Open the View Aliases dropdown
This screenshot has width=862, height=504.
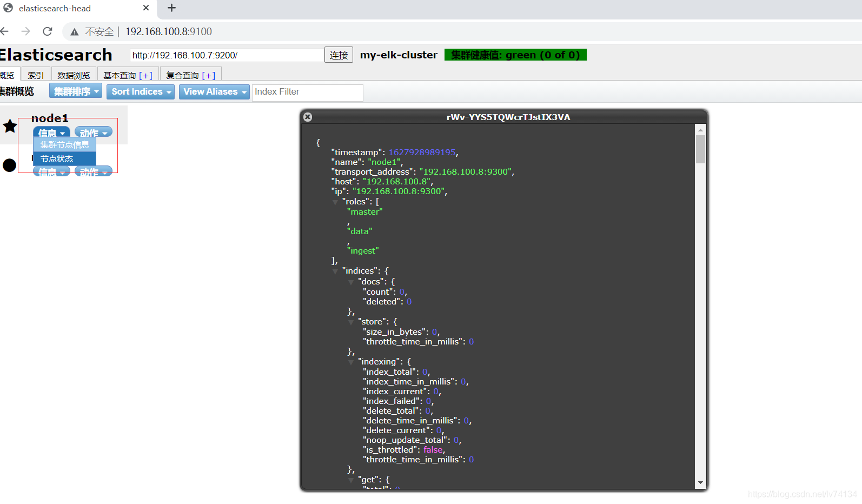click(x=214, y=92)
